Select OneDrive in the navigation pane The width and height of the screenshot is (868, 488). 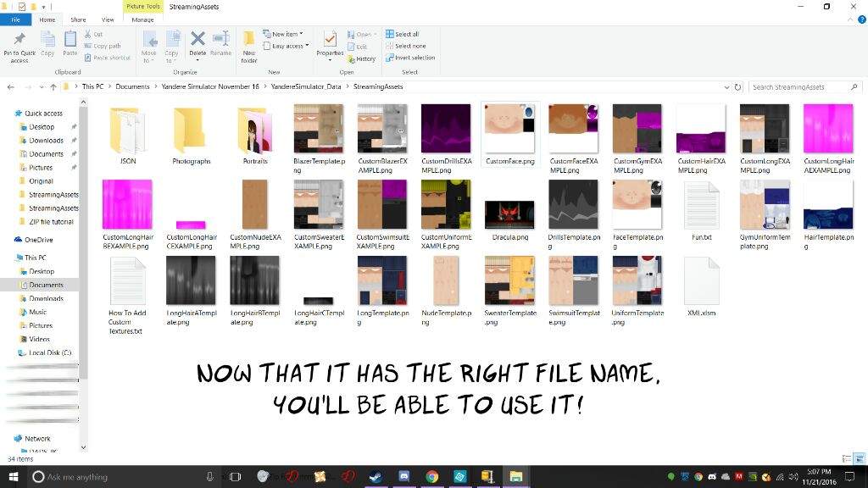39,240
